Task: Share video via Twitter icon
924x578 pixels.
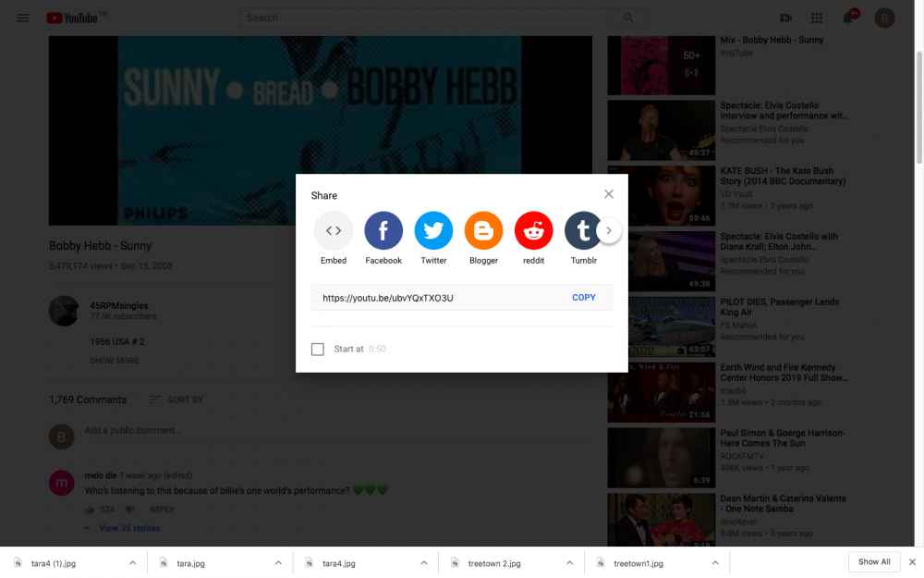Action: coord(433,231)
